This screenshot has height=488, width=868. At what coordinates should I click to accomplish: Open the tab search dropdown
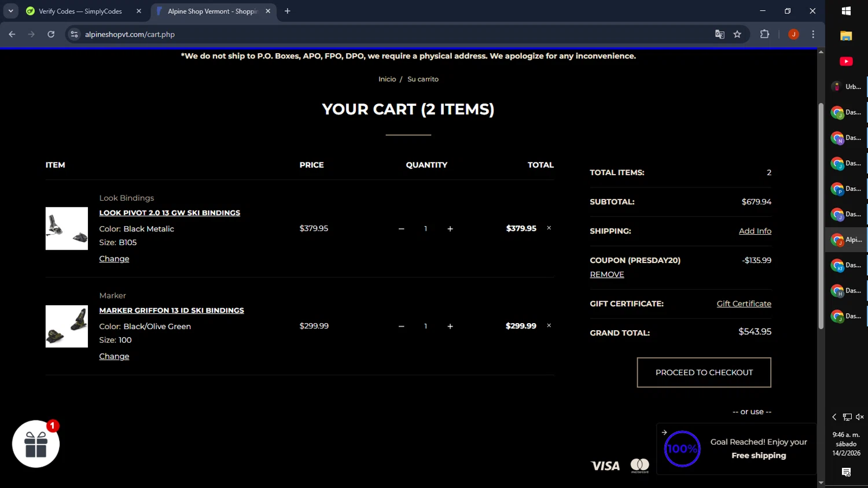[10, 11]
